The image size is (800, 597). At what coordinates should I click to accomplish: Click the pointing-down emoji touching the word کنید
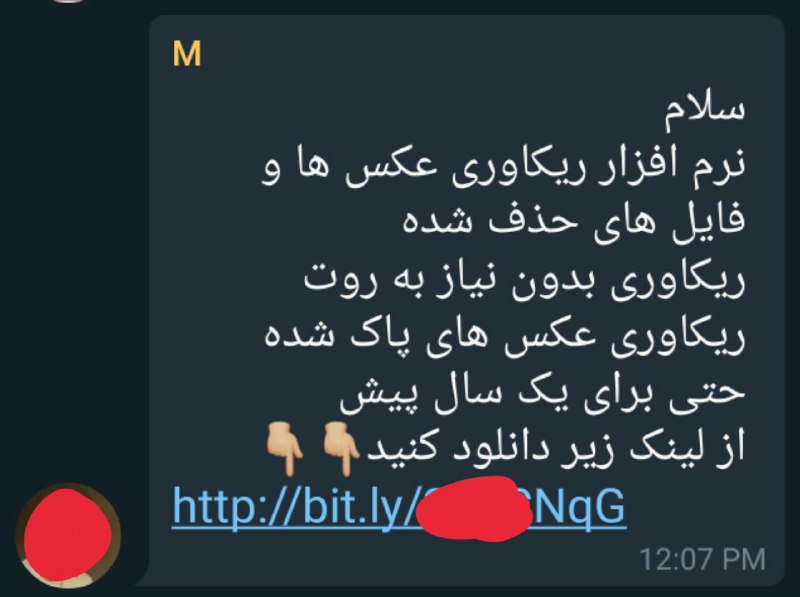341,447
